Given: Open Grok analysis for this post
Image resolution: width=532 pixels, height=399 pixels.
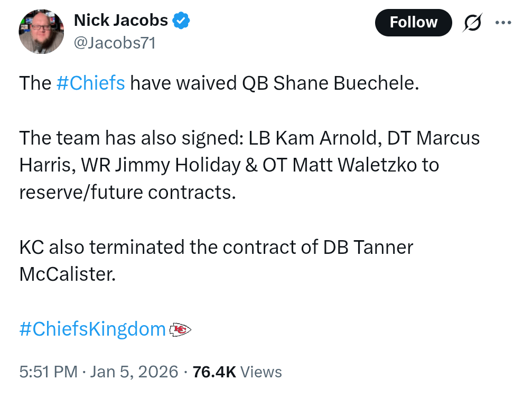Looking at the screenshot, I should [473, 22].
